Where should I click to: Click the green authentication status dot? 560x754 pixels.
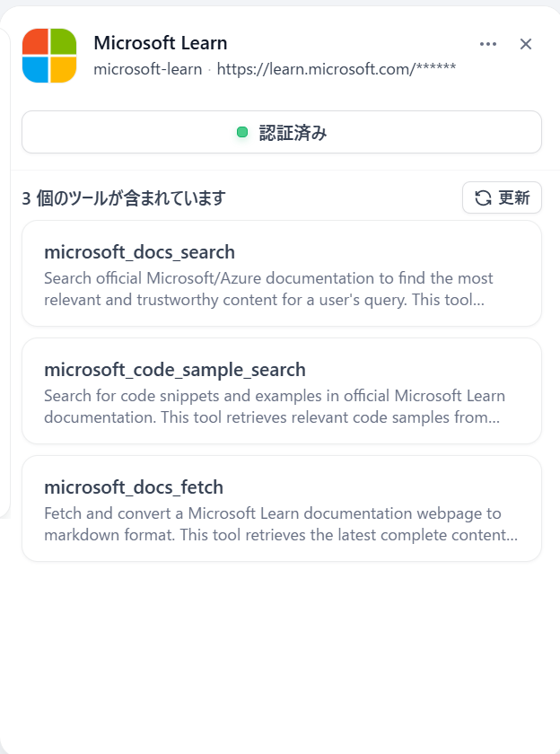pos(242,133)
